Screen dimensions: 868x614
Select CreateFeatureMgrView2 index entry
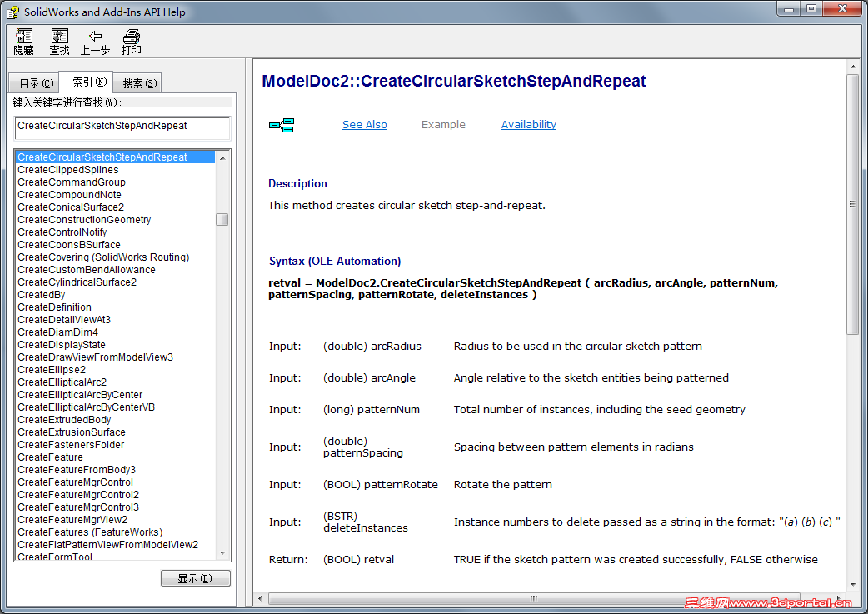click(x=72, y=520)
